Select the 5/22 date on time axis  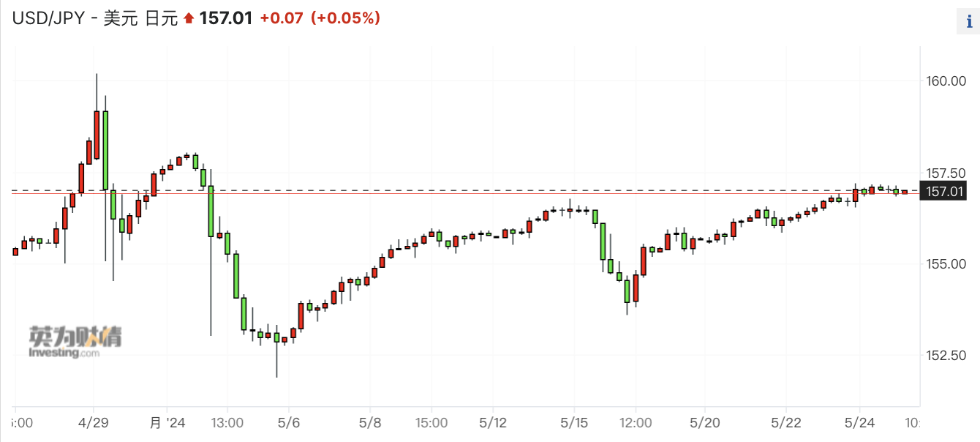tap(785, 422)
